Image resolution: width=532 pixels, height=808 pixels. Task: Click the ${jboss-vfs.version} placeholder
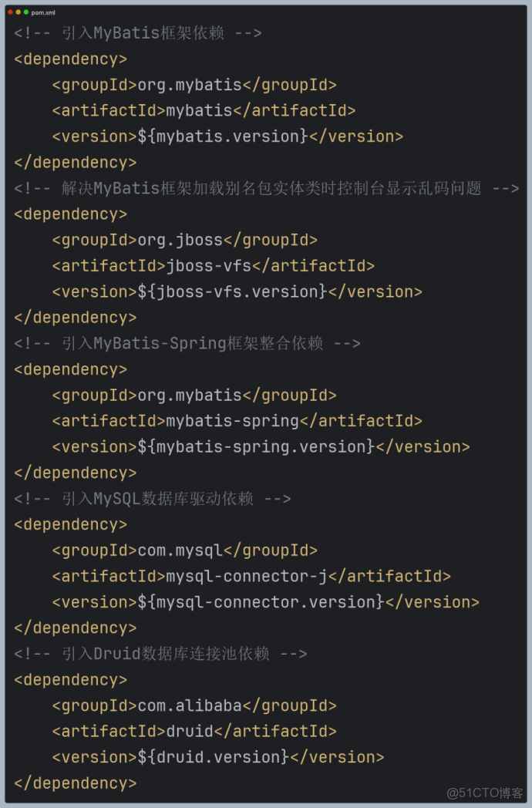(x=232, y=291)
